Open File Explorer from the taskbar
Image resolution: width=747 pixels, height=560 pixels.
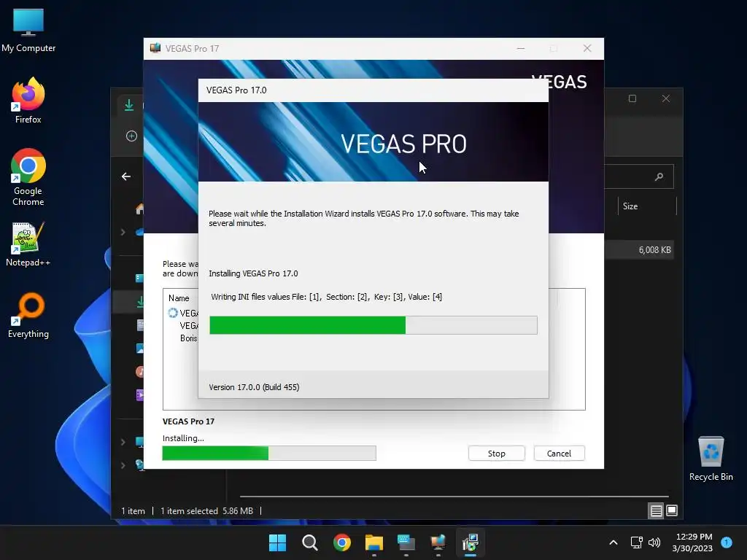(x=374, y=542)
